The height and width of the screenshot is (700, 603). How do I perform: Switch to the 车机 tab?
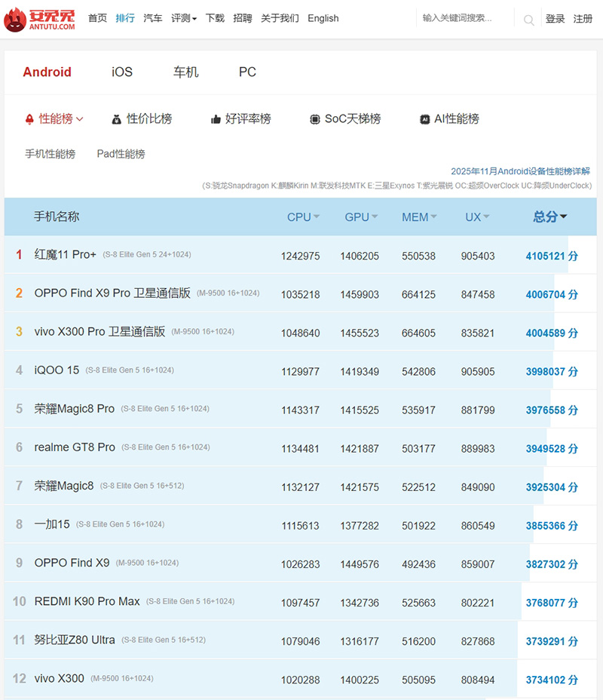(x=185, y=72)
